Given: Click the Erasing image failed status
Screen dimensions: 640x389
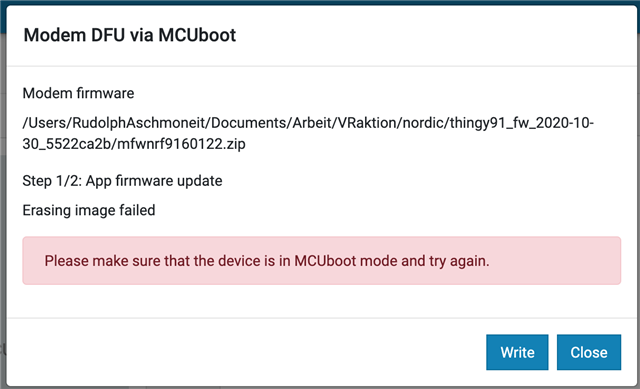Looking at the screenshot, I should [x=89, y=210].
